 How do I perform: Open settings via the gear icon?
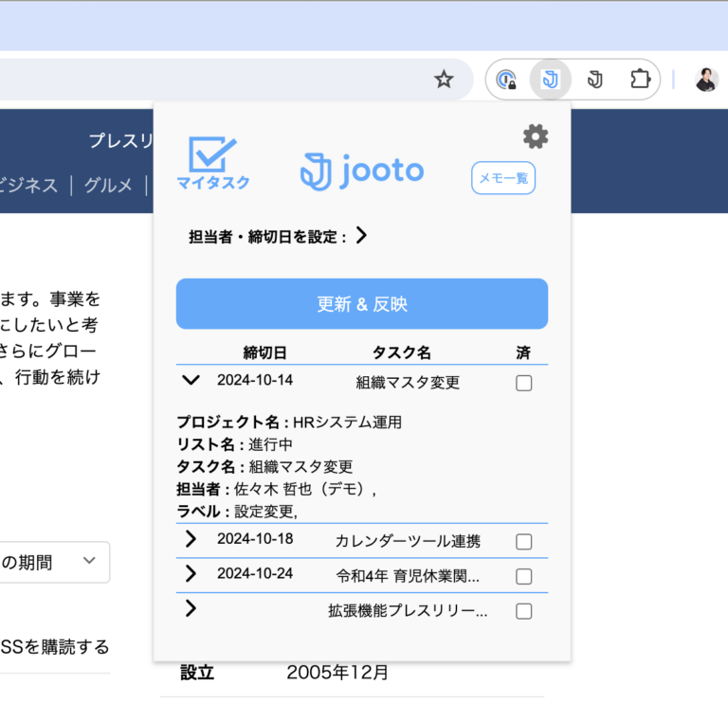[536, 136]
